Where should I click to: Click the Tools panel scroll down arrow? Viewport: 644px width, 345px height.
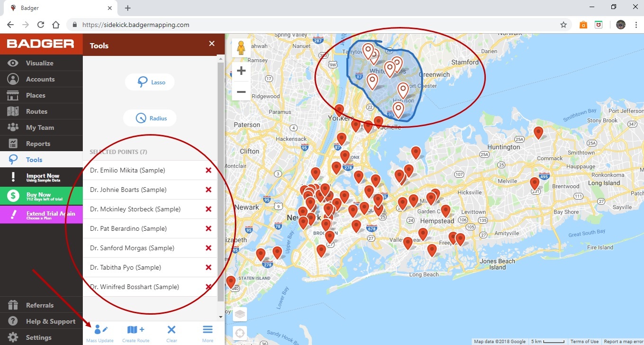221,317
